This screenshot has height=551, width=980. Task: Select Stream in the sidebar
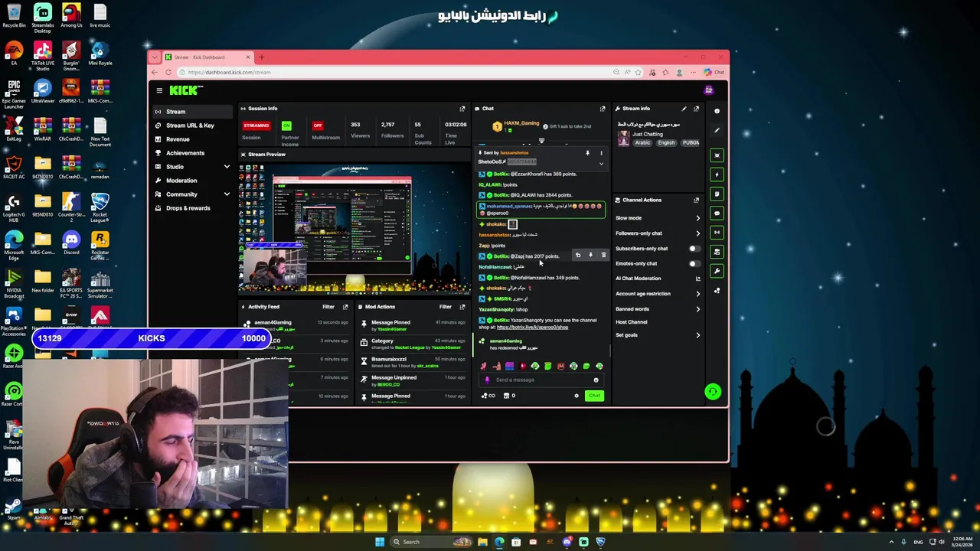193,112
